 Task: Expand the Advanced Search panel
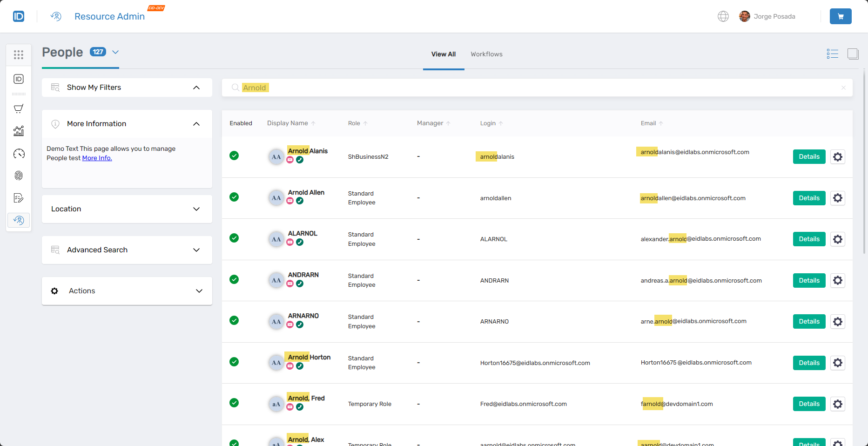click(x=127, y=250)
